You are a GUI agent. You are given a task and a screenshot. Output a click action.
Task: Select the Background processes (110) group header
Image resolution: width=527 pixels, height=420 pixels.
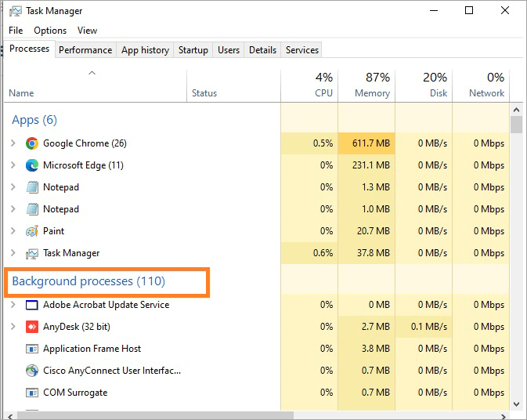(x=88, y=281)
